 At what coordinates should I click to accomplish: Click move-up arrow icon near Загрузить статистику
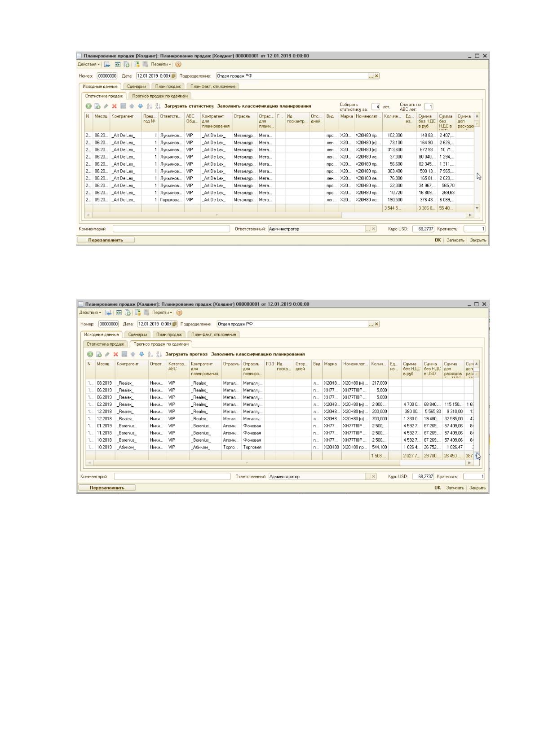[x=132, y=106]
